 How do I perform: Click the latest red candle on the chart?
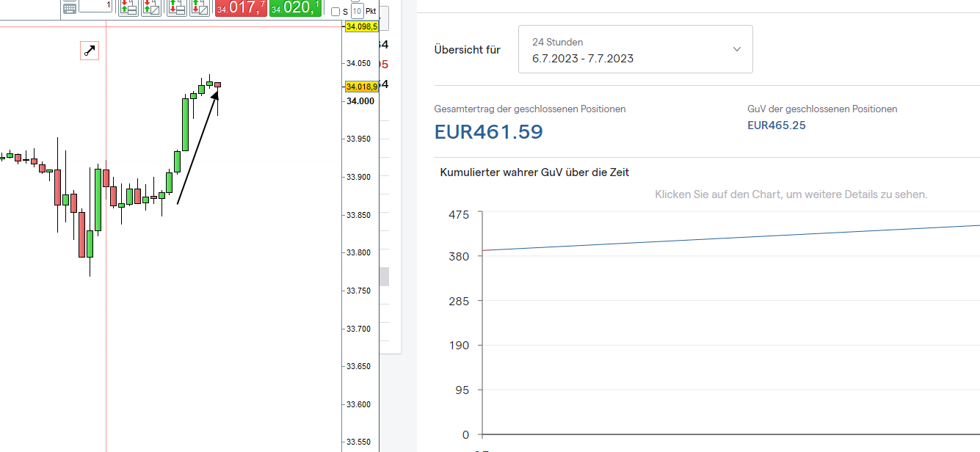pyautogui.click(x=217, y=85)
